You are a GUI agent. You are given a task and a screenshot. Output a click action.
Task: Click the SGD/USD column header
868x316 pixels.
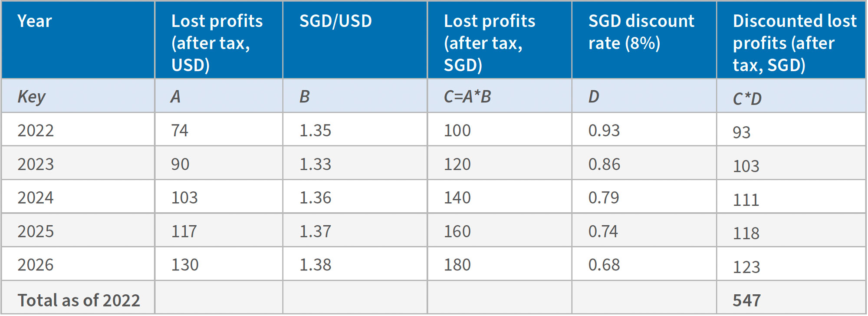pyautogui.click(x=335, y=21)
